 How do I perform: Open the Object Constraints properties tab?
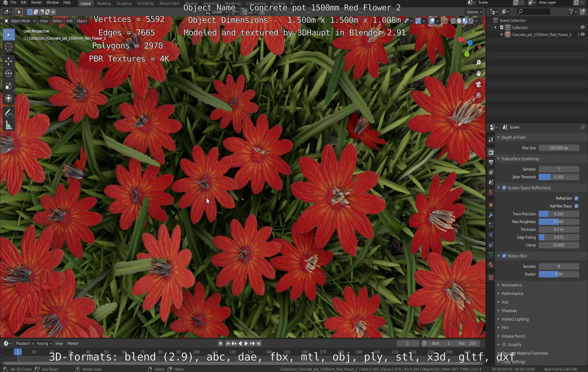(x=491, y=245)
